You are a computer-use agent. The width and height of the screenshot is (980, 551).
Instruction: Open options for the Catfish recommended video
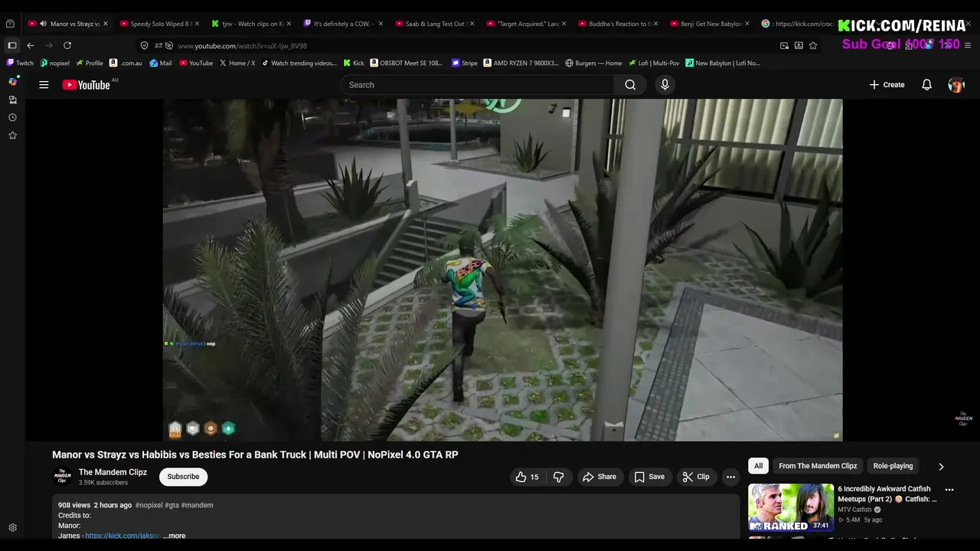click(x=949, y=490)
